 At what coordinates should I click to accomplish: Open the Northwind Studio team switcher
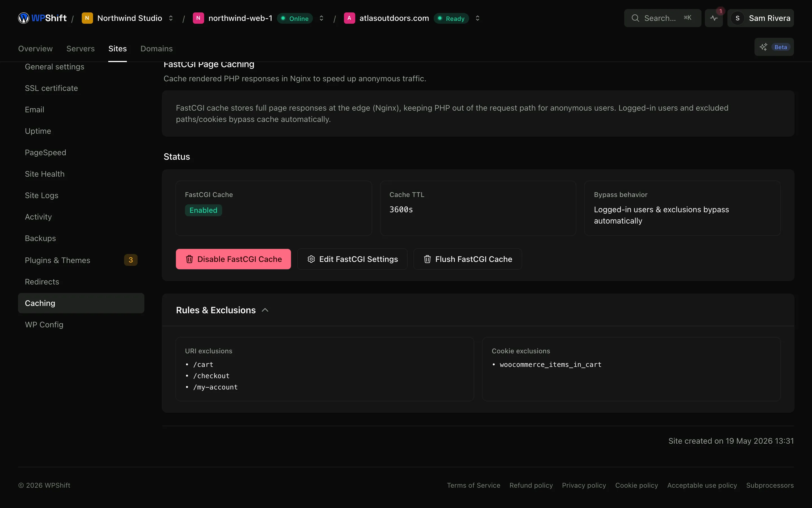(x=171, y=18)
